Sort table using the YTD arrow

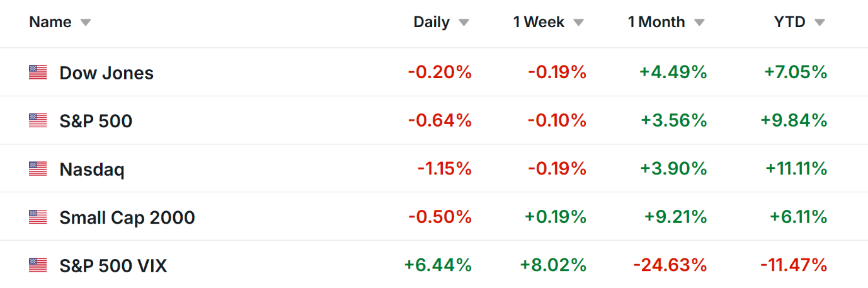point(819,23)
